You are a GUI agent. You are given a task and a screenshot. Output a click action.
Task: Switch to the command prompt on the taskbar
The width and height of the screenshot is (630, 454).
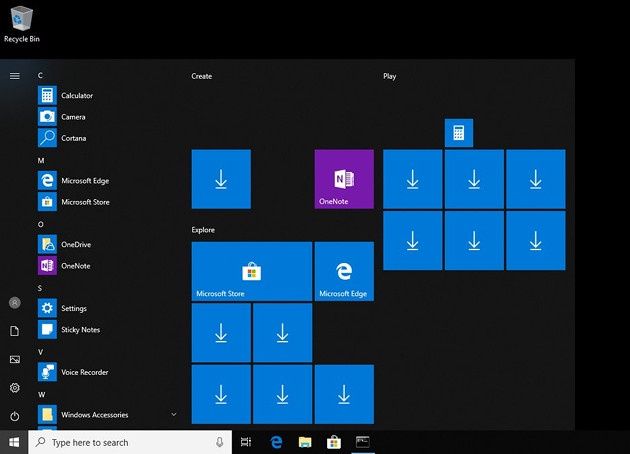[363, 442]
